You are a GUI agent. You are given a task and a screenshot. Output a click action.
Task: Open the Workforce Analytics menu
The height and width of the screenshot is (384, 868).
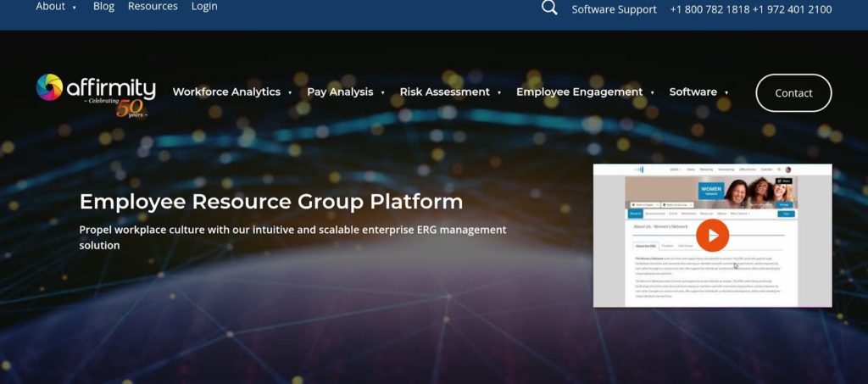click(226, 92)
